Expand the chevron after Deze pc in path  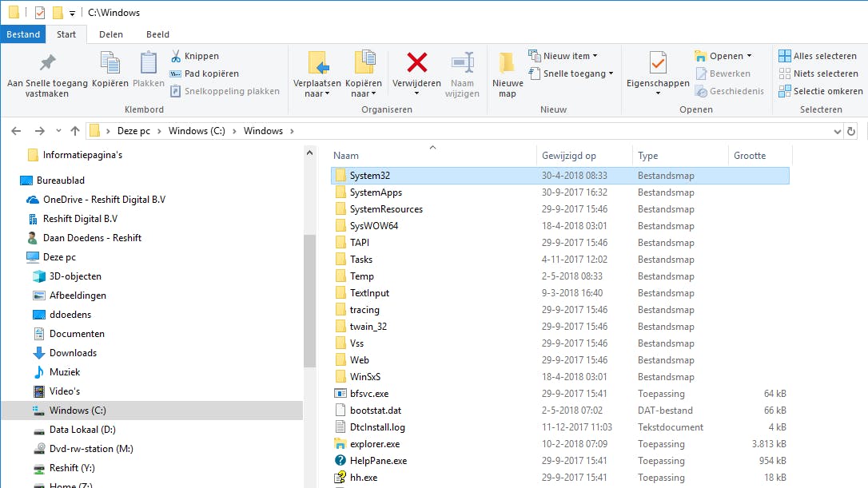click(x=159, y=131)
